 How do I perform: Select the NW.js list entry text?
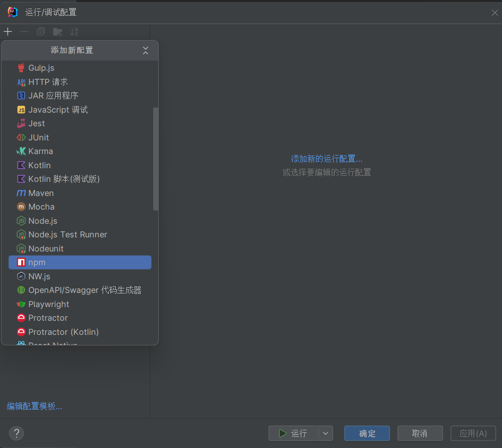(x=39, y=276)
